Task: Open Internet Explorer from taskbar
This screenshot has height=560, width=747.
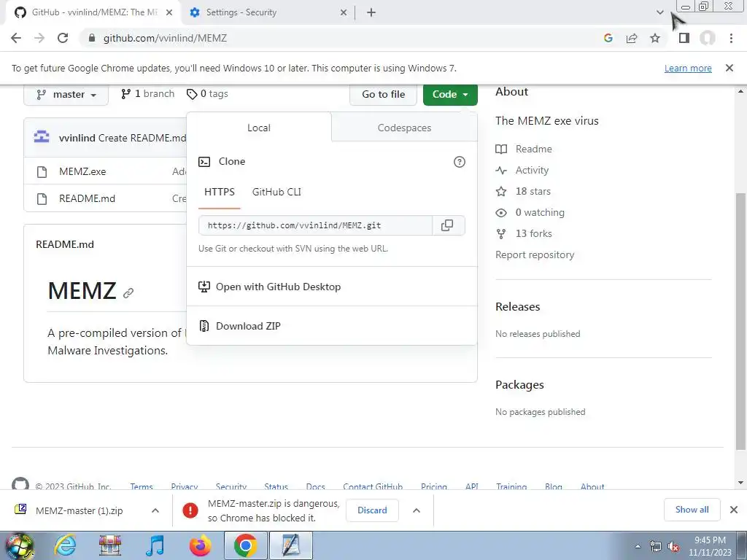Action: 65,545
